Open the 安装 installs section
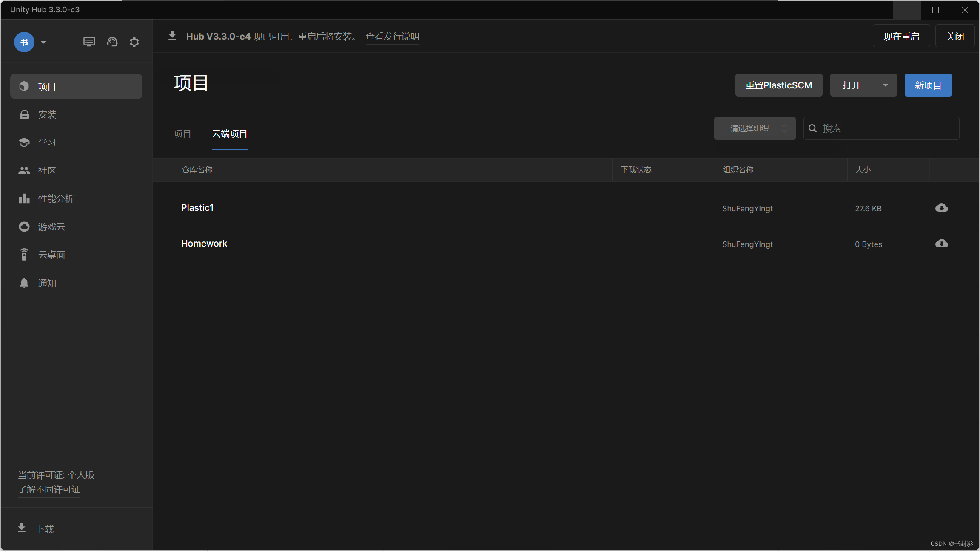The height and width of the screenshot is (551, 980). point(47,114)
